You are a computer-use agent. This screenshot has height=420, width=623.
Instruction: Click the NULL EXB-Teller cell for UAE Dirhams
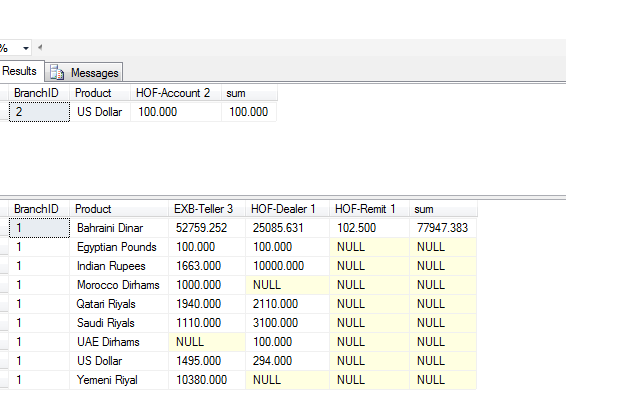pyautogui.click(x=207, y=342)
